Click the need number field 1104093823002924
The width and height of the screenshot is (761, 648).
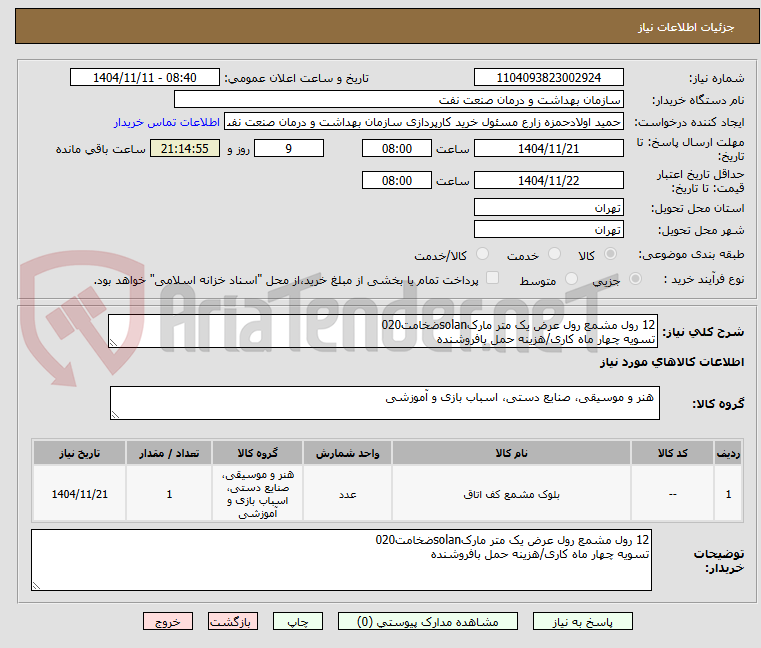[x=548, y=78]
